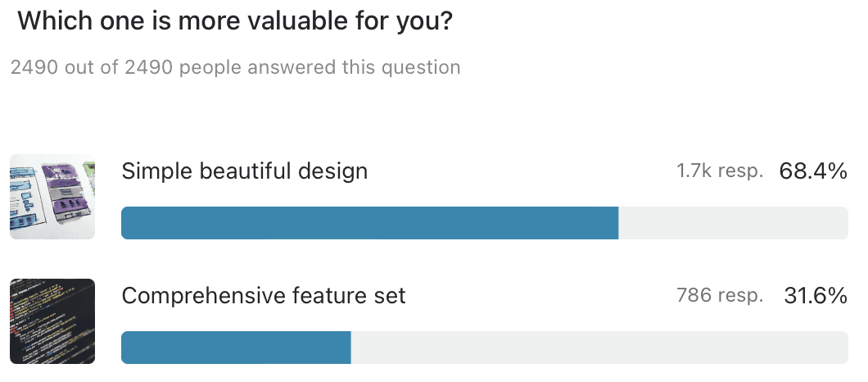Click the "Which one is more valuable for you?" heading
Viewport: 868px width, 382px height.
(236, 20)
